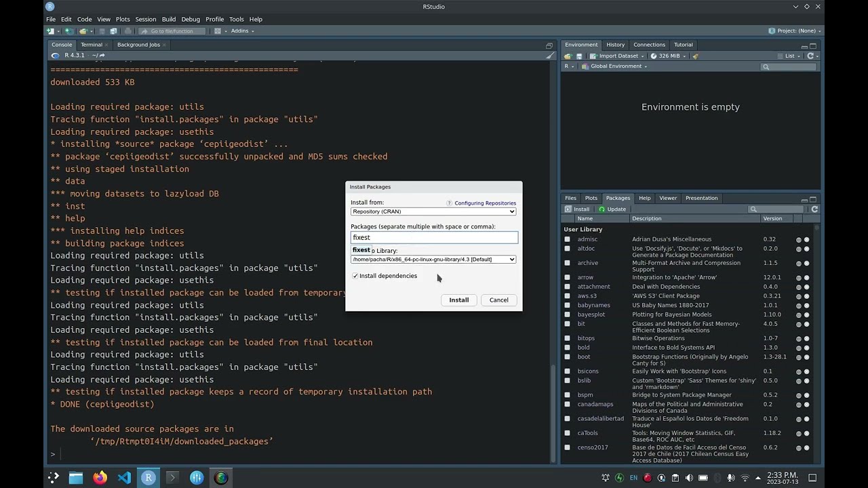Remove the boot package with x icon

pos(807,358)
